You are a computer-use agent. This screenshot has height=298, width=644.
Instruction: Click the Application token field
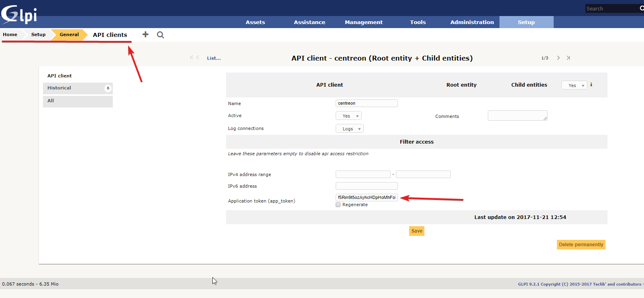click(x=367, y=197)
